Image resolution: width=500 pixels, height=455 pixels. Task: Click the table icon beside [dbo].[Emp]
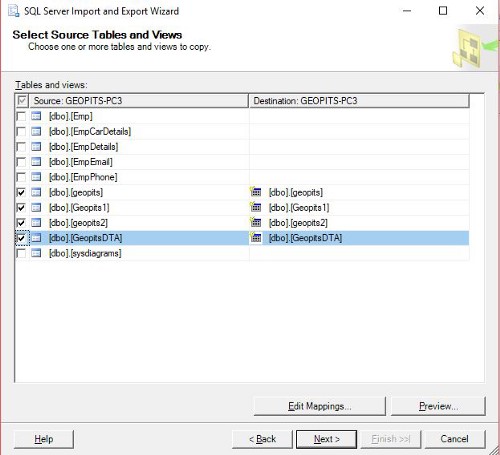36,116
